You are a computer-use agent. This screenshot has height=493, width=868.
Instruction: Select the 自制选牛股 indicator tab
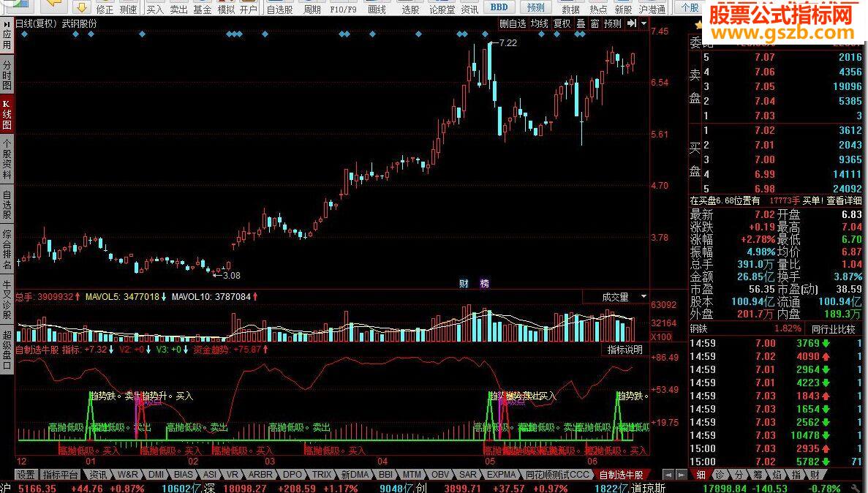click(x=622, y=475)
